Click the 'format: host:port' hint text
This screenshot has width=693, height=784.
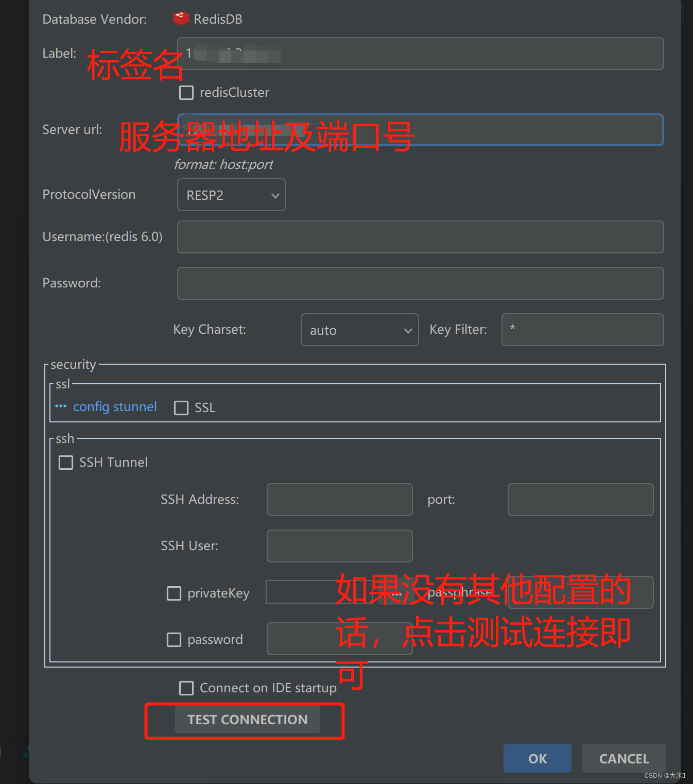coord(223,164)
